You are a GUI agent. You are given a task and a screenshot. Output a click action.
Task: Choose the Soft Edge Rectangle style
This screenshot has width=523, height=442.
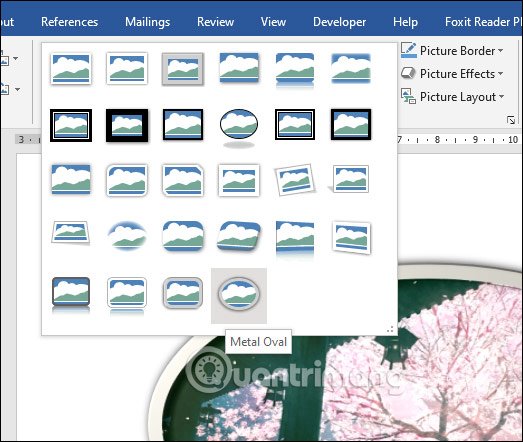click(x=351, y=68)
